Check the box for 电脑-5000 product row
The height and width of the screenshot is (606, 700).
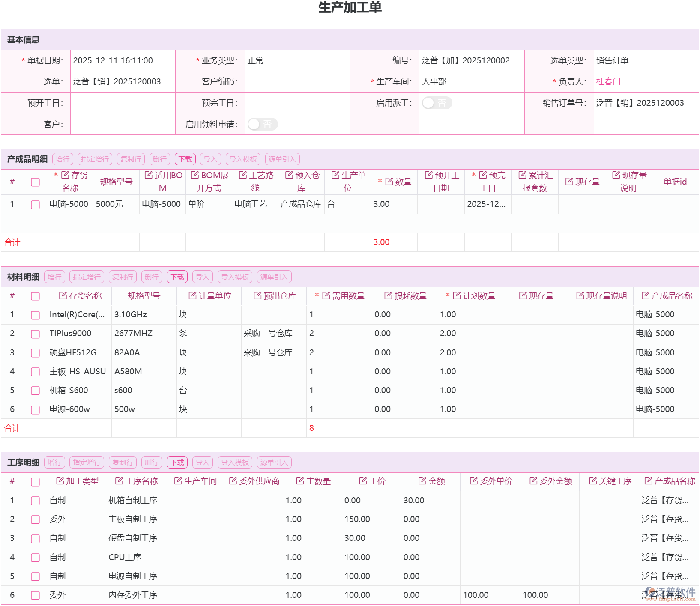tap(36, 205)
